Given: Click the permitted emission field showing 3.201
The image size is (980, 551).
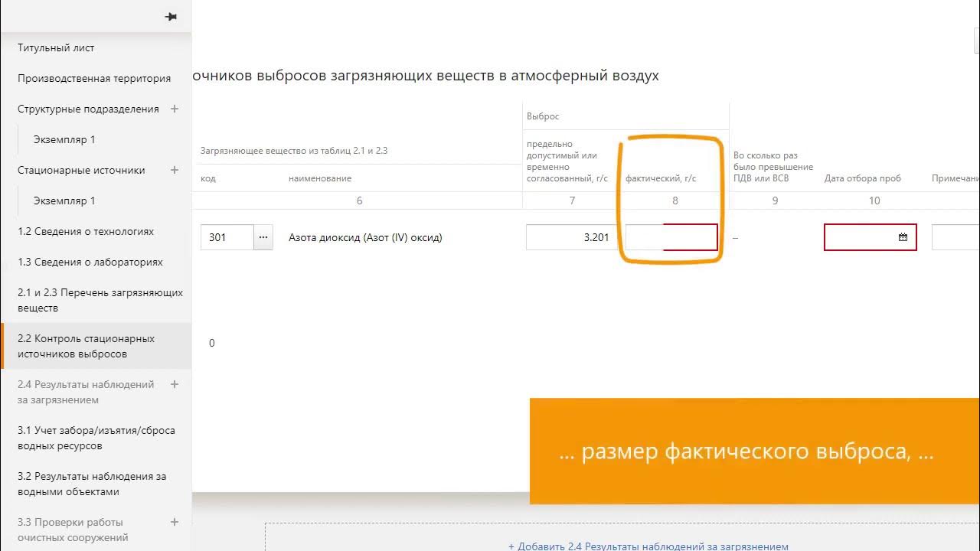Looking at the screenshot, I should click(x=571, y=237).
